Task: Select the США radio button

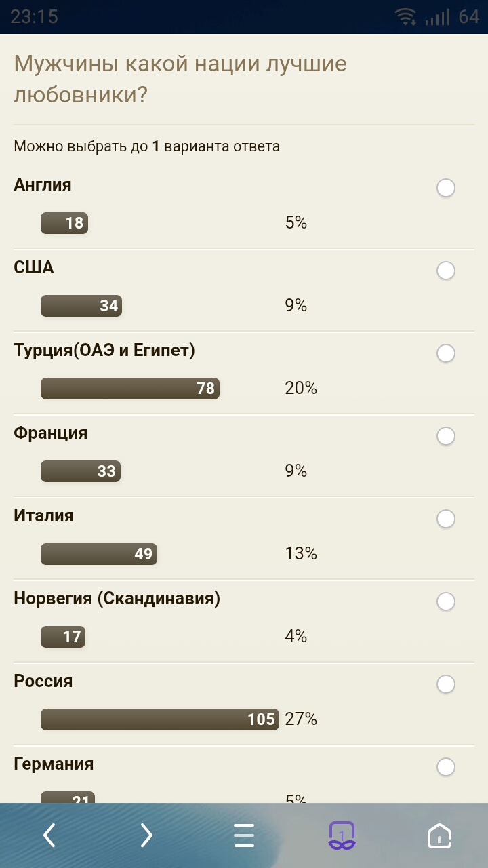Action: tap(446, 271)
